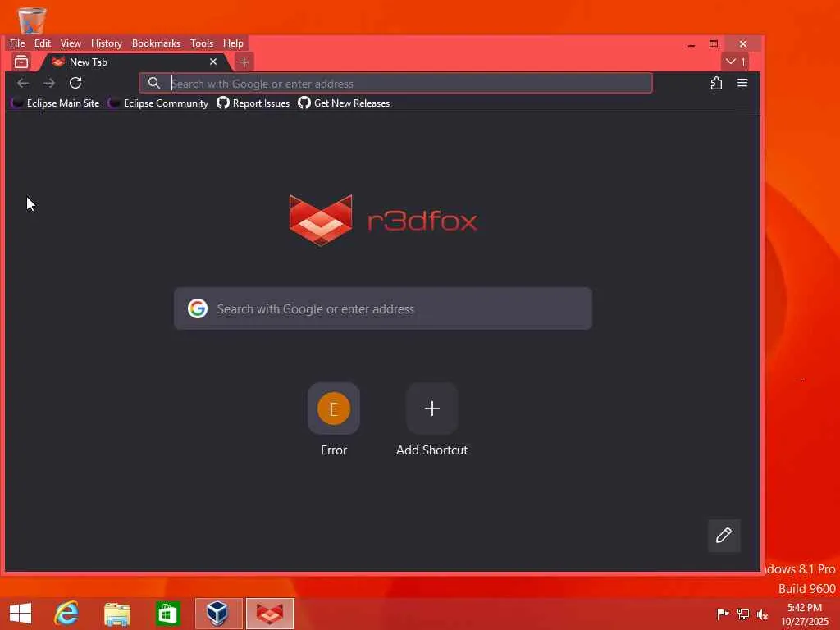Click the Google icon in page search box
The height and width of the screenshot is (630, 840).
[x=198, y=308]
